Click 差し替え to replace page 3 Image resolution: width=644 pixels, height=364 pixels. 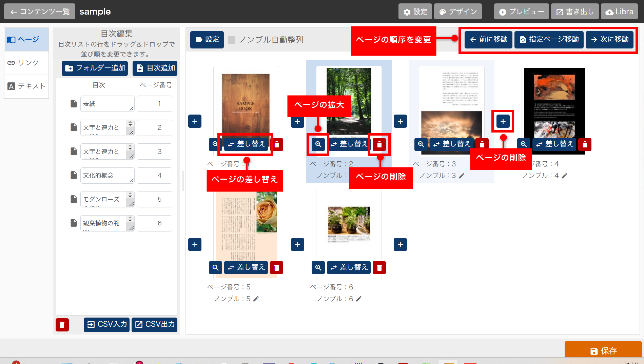click(x=452, y=144)
